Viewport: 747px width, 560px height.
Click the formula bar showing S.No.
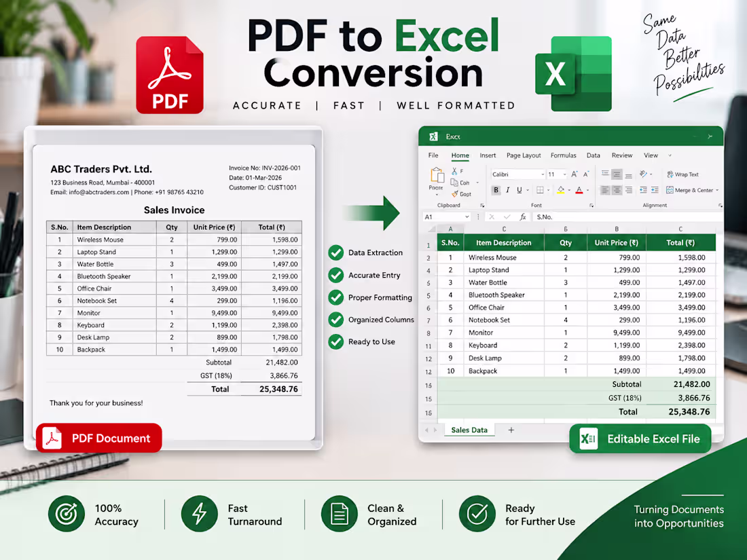(x=628, y=217)
